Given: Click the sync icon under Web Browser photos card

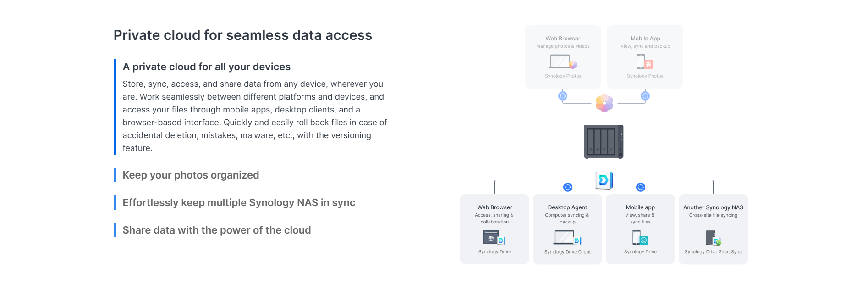Looking at the screenshot, I should 563,96.
